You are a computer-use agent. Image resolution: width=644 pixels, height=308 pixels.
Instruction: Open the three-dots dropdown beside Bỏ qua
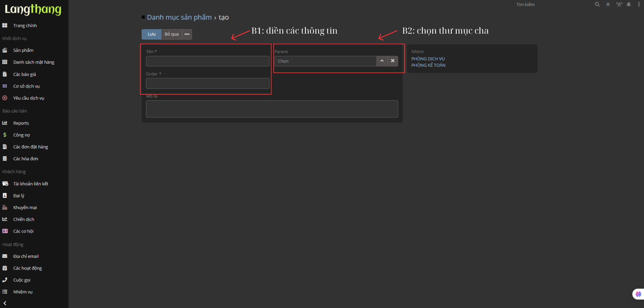click(187, 34)
